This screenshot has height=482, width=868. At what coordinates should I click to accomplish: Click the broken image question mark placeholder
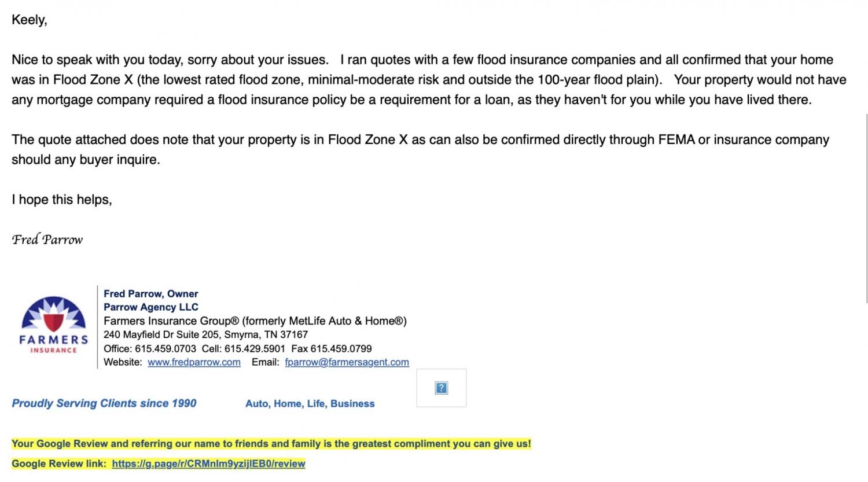point(441,388)
